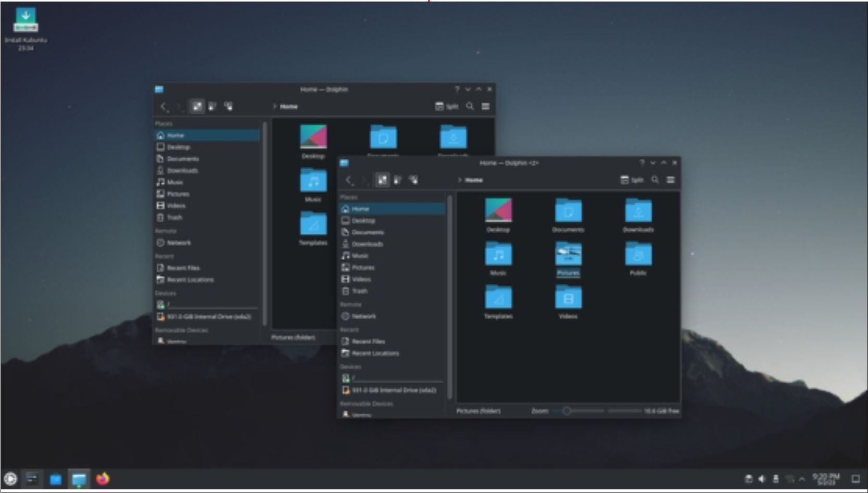Select Pictures in the front window Places panel
The width and height of the screenshot is (868, 493).
[x=393, y=268]
